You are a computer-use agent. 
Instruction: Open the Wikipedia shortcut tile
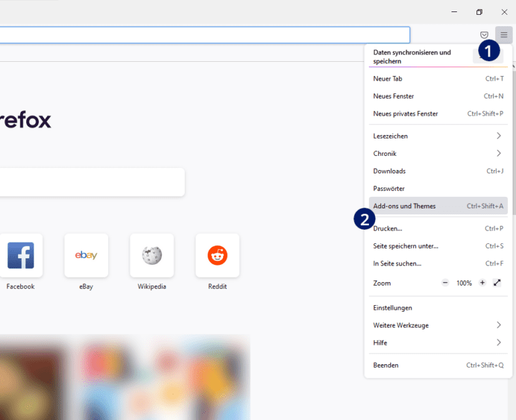point(152,256)
